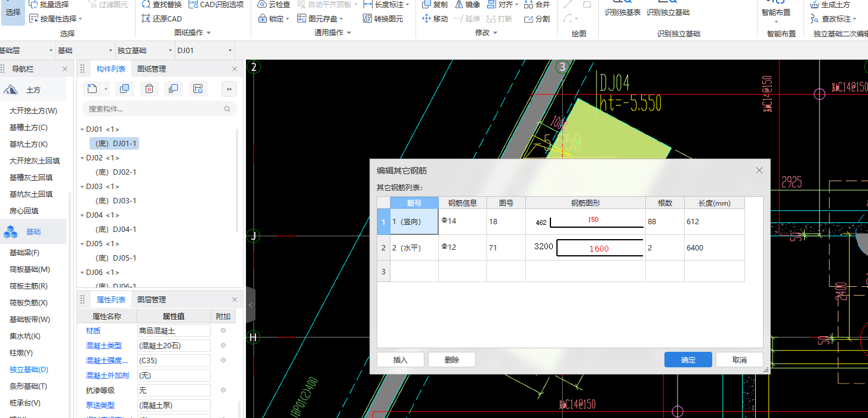Toggle 附加 radio for 材质 row
868x418 pixels.
tap(223, 330)
